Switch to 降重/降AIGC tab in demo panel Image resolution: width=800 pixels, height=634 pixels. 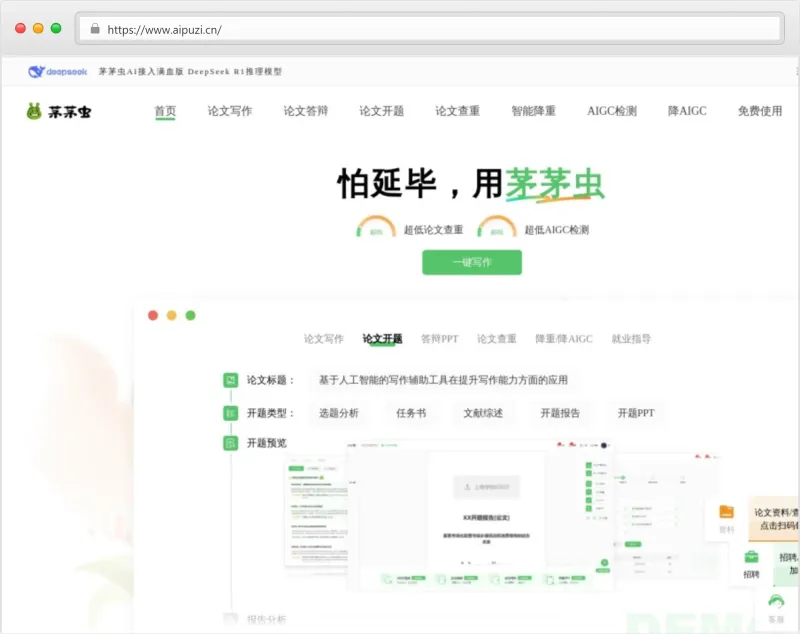click(x=564, y=339)
